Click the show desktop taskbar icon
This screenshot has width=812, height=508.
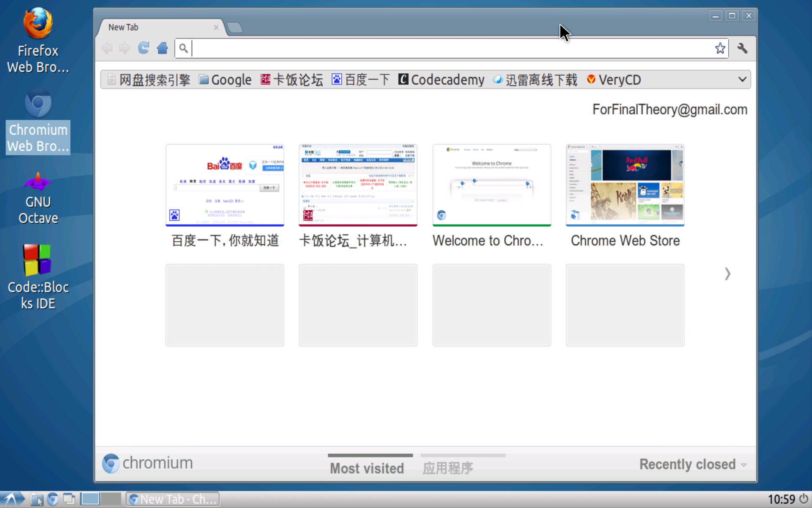69,500
